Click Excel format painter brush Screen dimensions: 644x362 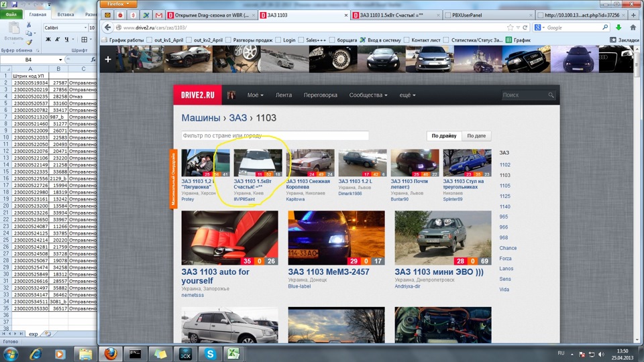[x=29, y=42]
